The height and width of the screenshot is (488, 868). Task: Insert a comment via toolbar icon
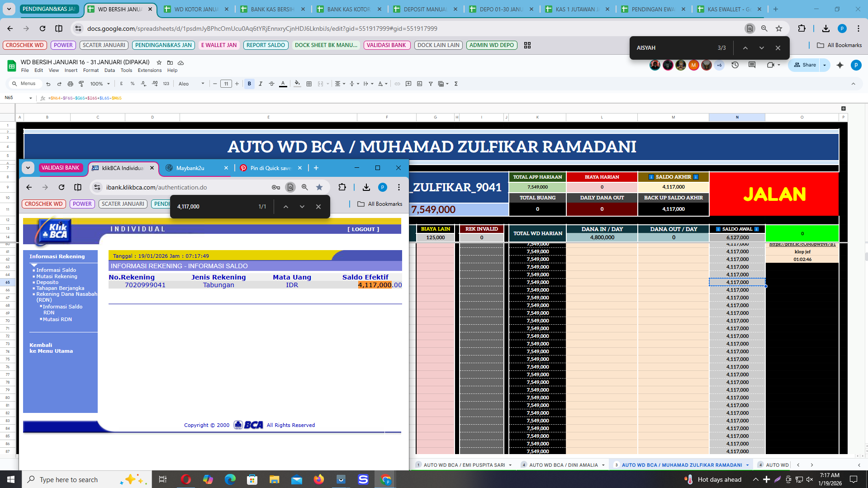[408, 84]
